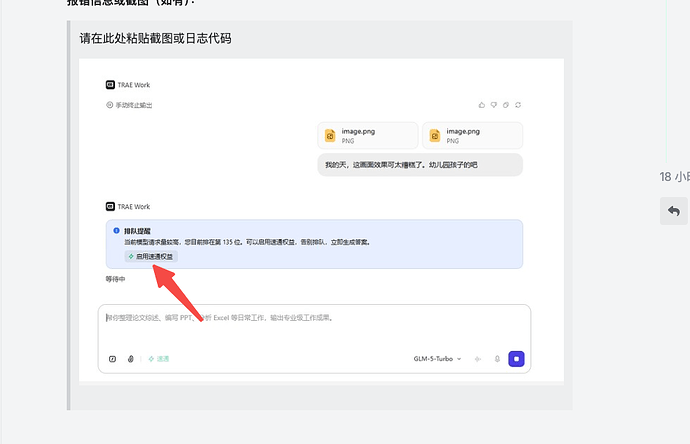The width and height of the screenshot is (690, 444).
Task: Click the thumbs-down icon on the response
Action: 494,105
